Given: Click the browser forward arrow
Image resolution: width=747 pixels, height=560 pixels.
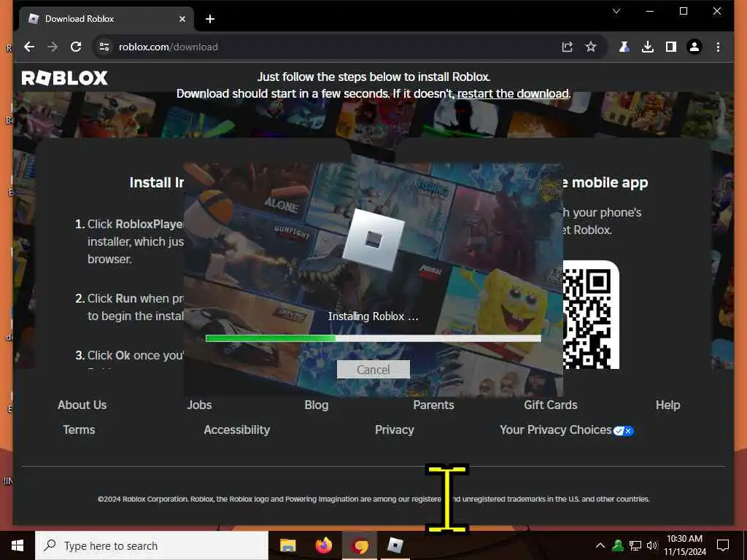Looking at the screenshot, I should pyautogui.click(x=53, y=47).
